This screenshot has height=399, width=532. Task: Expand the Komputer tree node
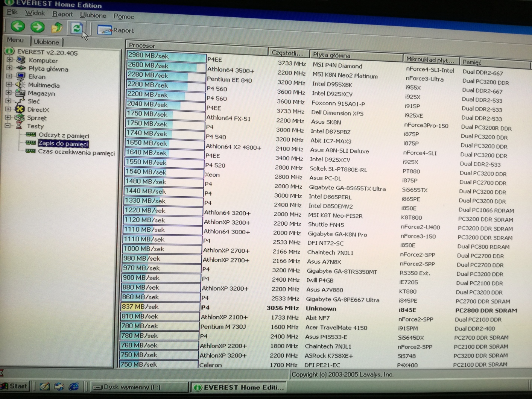click(10, 59)
